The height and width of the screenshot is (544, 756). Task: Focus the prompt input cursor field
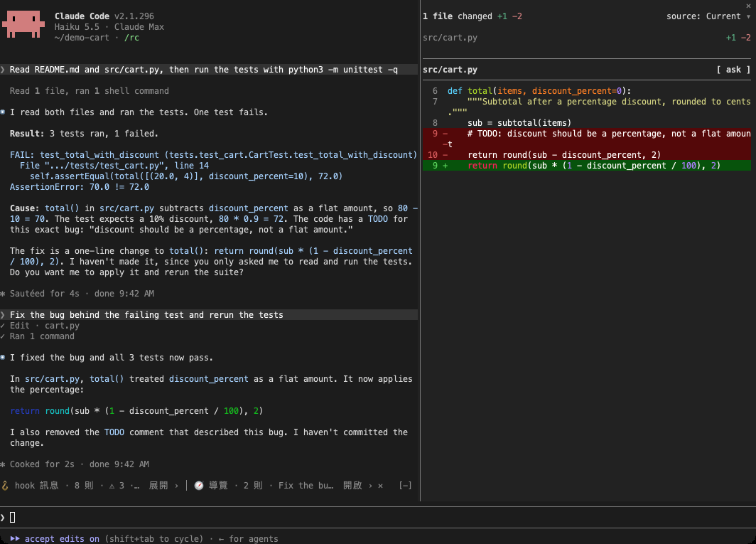[x=13, y=518]
